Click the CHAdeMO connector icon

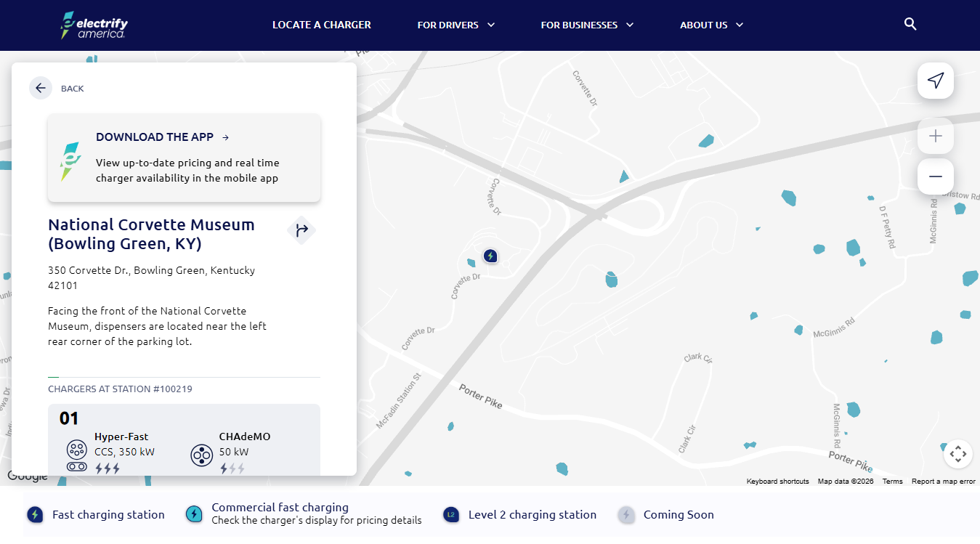point(201,455)
